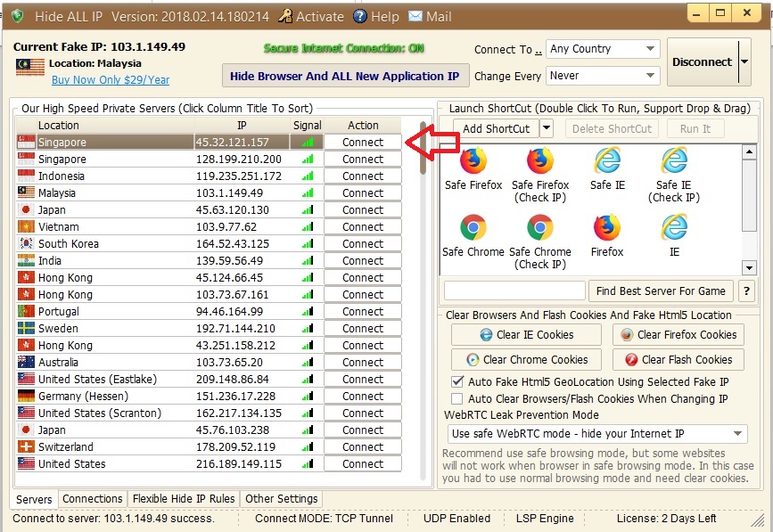Click the server list vertical scrollbar thumb
The width and height of the screenshot is (773, 532).
coord(423,148)
